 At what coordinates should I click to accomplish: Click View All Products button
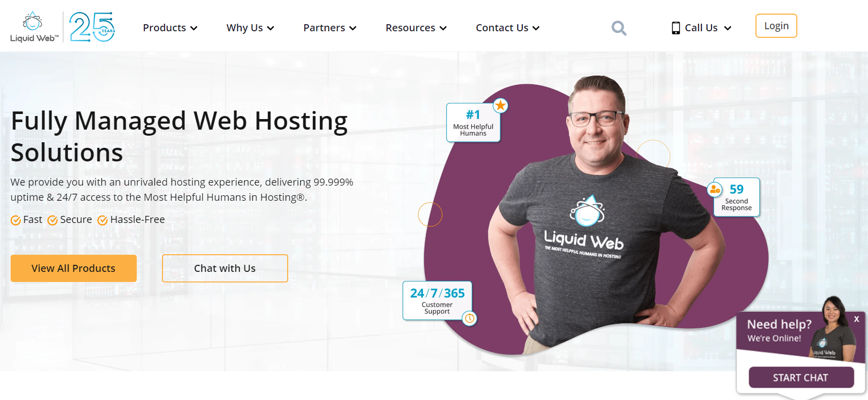[74, 268]
